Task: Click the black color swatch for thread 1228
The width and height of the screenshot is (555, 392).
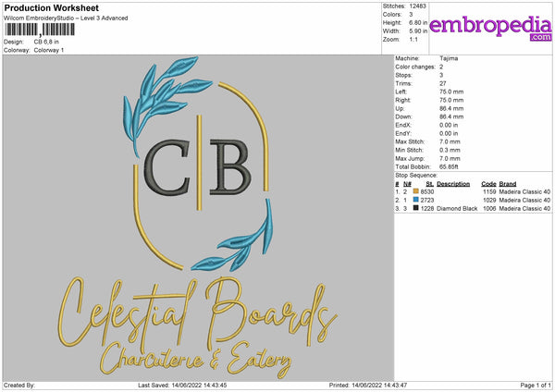Action: [416, 208]
